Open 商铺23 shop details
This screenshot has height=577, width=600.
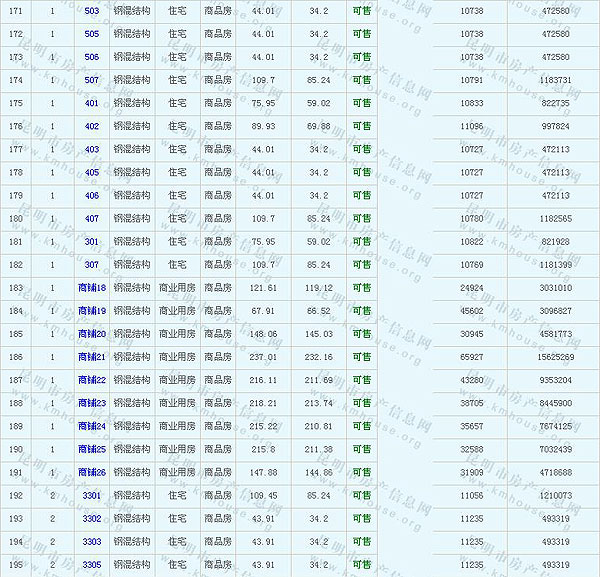(91, 403)
